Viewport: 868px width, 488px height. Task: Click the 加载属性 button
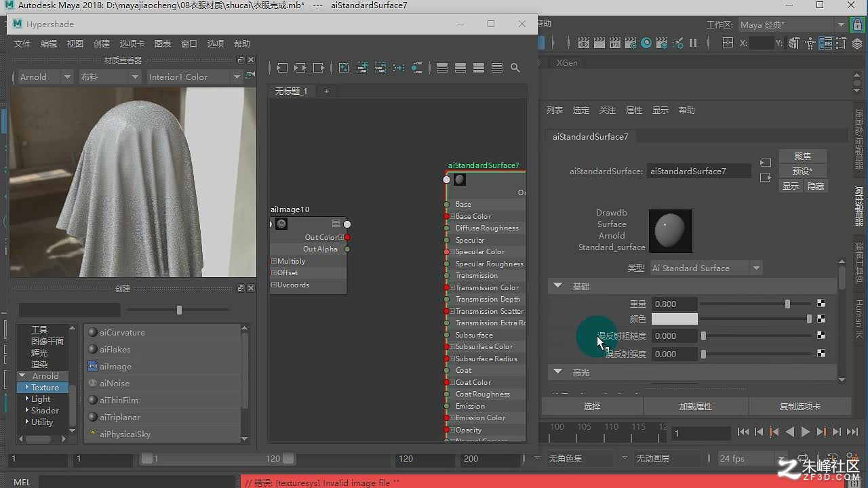pyautogui.click(x=696, y=406)
